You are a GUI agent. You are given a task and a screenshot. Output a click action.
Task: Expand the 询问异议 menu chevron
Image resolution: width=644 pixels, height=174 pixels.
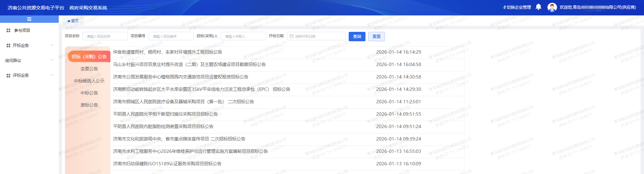point(52,60)
